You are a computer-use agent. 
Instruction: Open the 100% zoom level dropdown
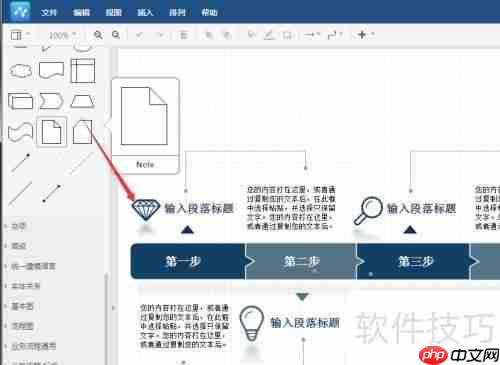(x=62, y=35)
